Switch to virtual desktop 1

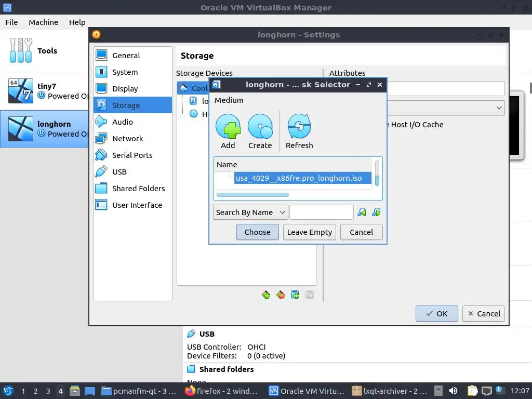click(23, 391)
